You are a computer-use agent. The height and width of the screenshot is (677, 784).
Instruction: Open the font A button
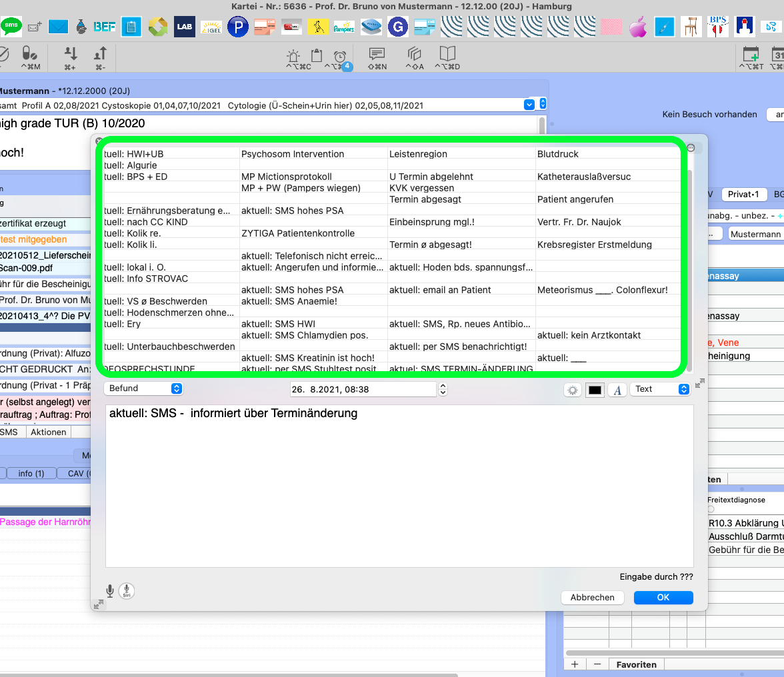pos(617,390)
